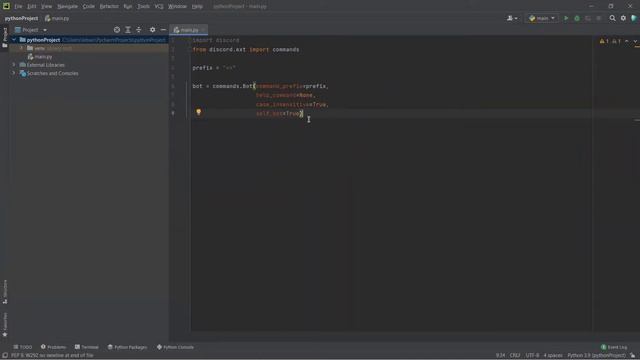Go to previous highlighted error arrow
This screenshot has height=360, width=640.
pyautogui.click(x=627, y=41)
